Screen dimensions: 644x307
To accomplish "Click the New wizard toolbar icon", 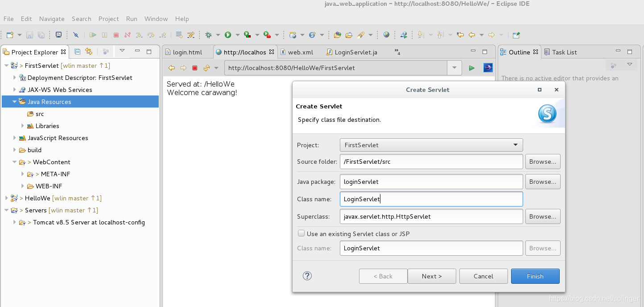I will (x=10, y=35).
